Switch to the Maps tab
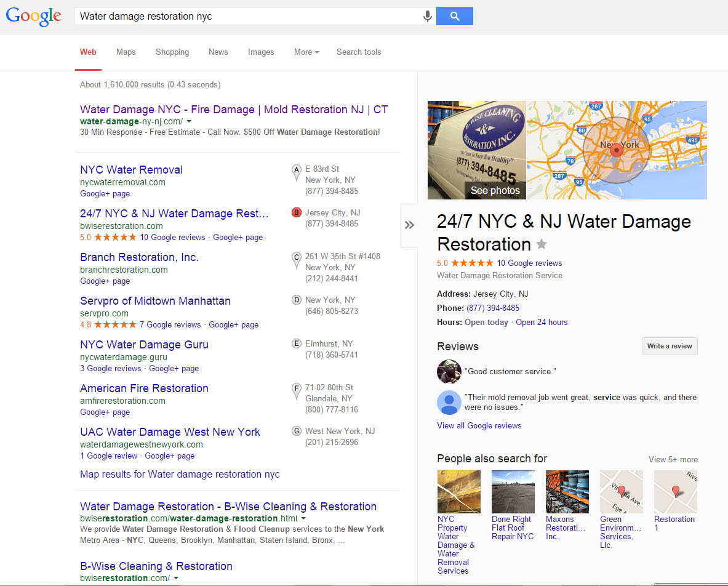 pyautogui.click(x=126, y=52)
